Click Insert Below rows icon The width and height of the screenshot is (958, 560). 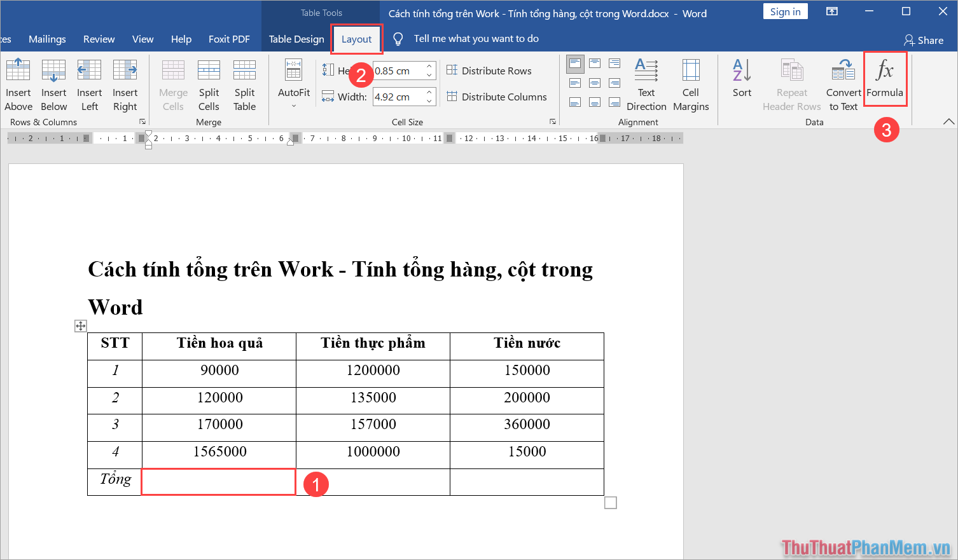[53, 70]
